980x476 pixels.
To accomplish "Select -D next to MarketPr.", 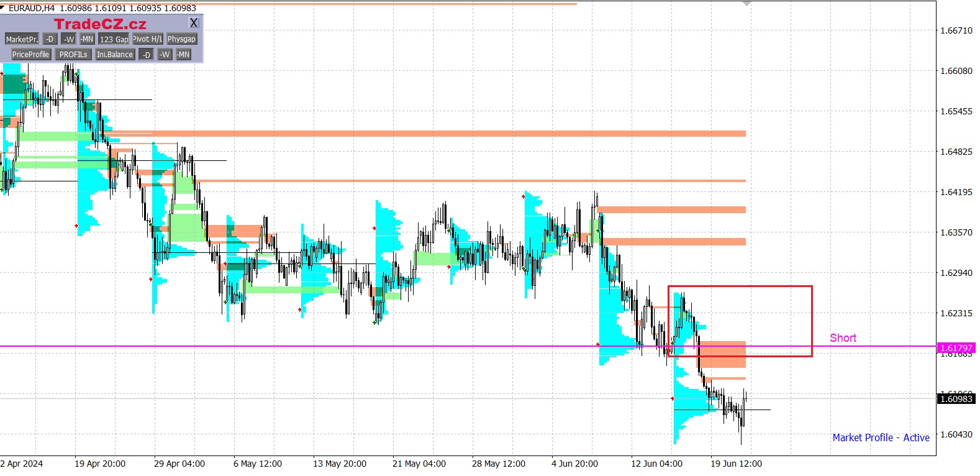I will tap(50, 39).
